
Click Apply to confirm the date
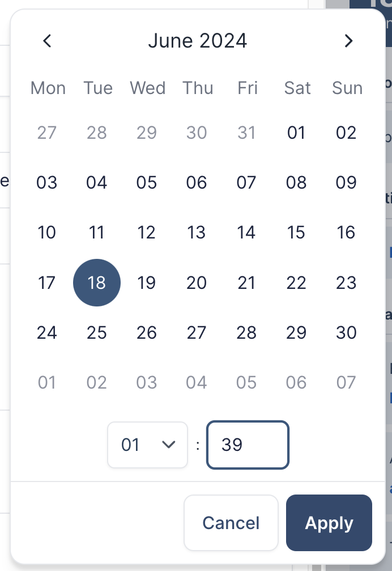pyautogui.click(x=329, y=522)
